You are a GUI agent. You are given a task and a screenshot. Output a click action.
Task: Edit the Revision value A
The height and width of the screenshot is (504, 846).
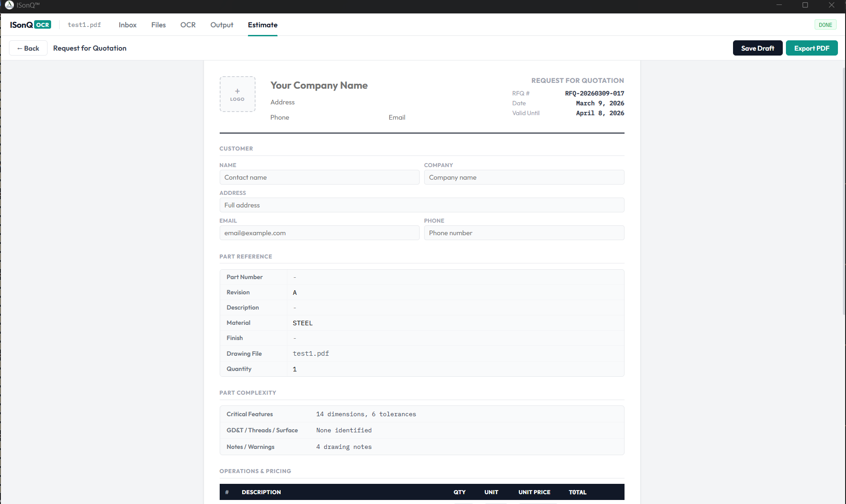tap(456, 293)
